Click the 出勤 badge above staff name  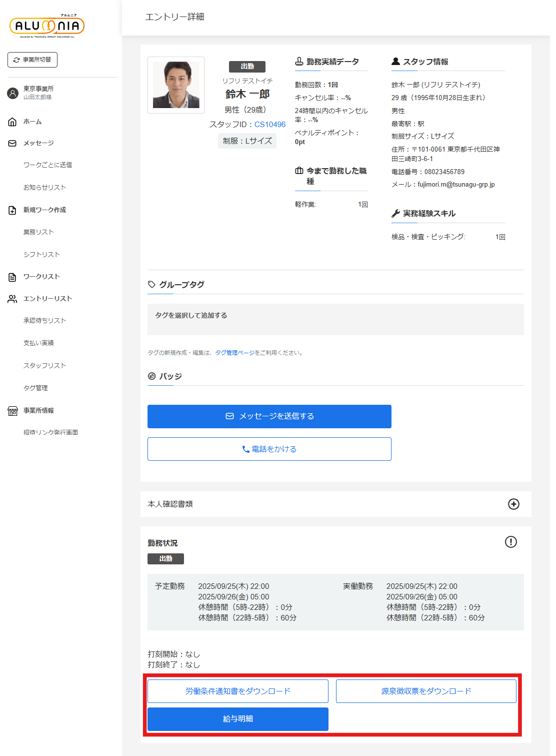[247, 67]
